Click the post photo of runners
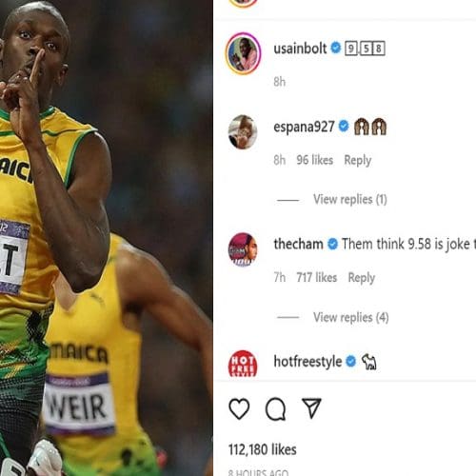 pyautogui.click(x=107, y=238)
